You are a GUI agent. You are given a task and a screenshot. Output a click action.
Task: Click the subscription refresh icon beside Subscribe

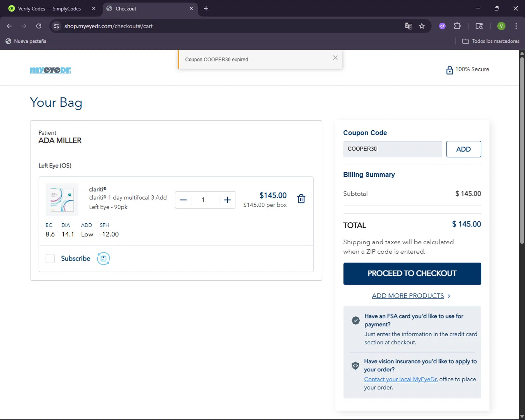(103, 259)
